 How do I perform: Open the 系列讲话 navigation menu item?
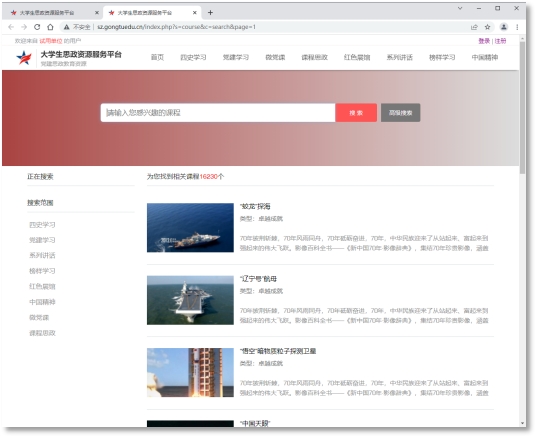(400, 57)
